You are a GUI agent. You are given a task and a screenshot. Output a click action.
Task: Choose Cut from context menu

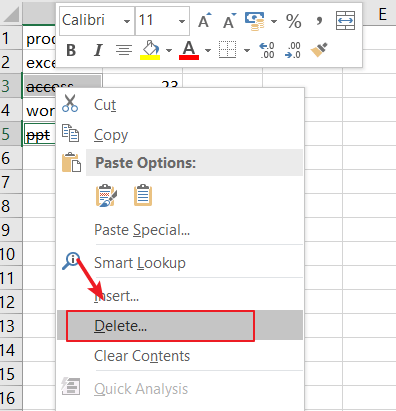(180, 105)
